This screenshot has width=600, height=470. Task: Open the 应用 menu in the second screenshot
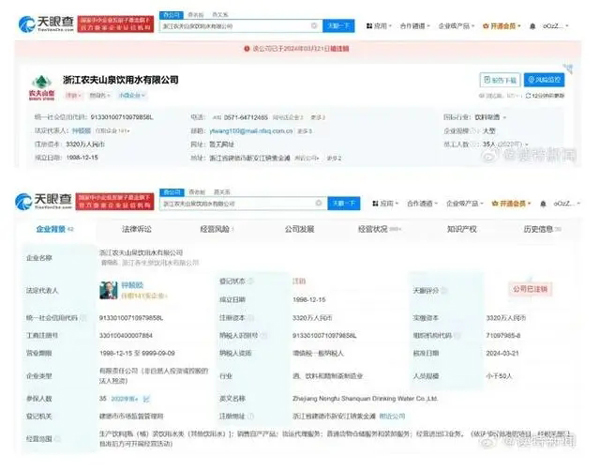386,203
